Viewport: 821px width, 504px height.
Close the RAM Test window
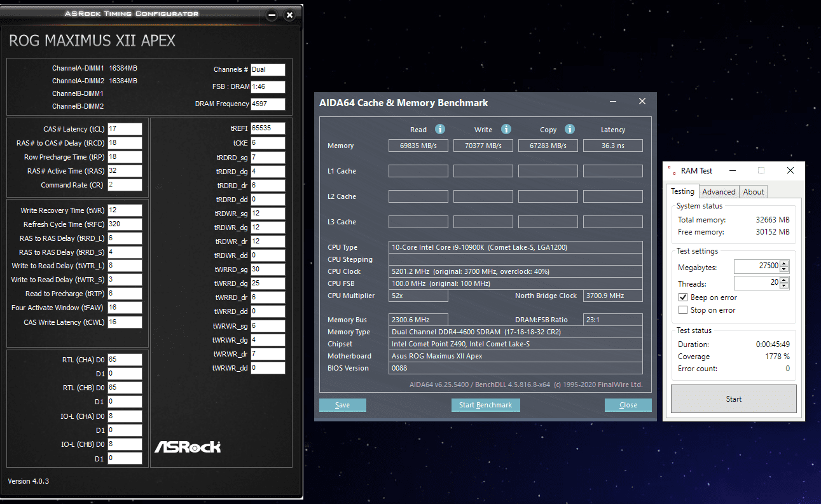[x=790, y=170]
